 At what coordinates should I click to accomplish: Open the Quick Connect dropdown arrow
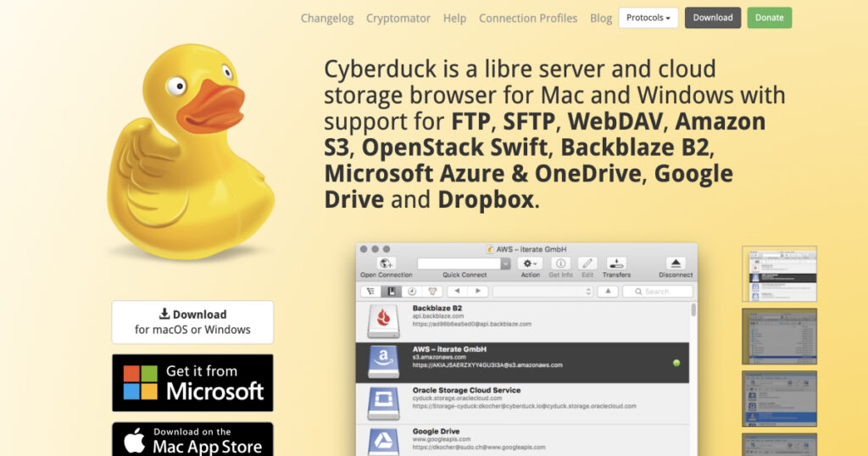point(505,264)
